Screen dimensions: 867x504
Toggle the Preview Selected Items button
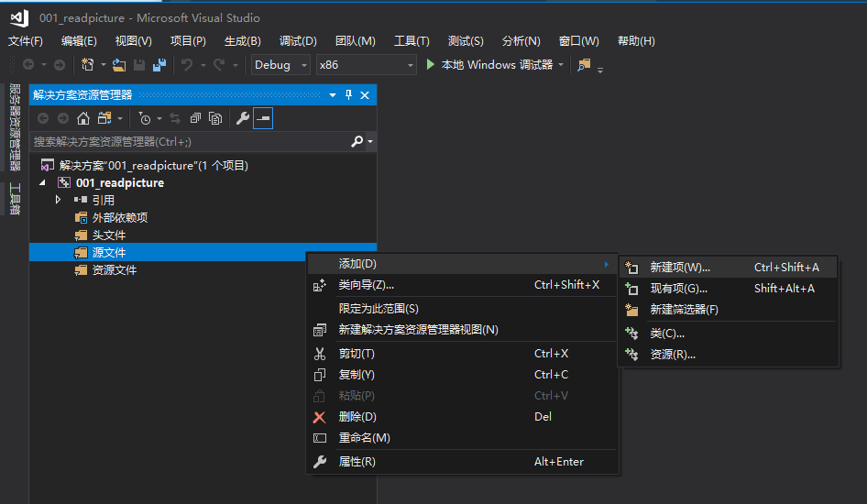pos(263,118)
